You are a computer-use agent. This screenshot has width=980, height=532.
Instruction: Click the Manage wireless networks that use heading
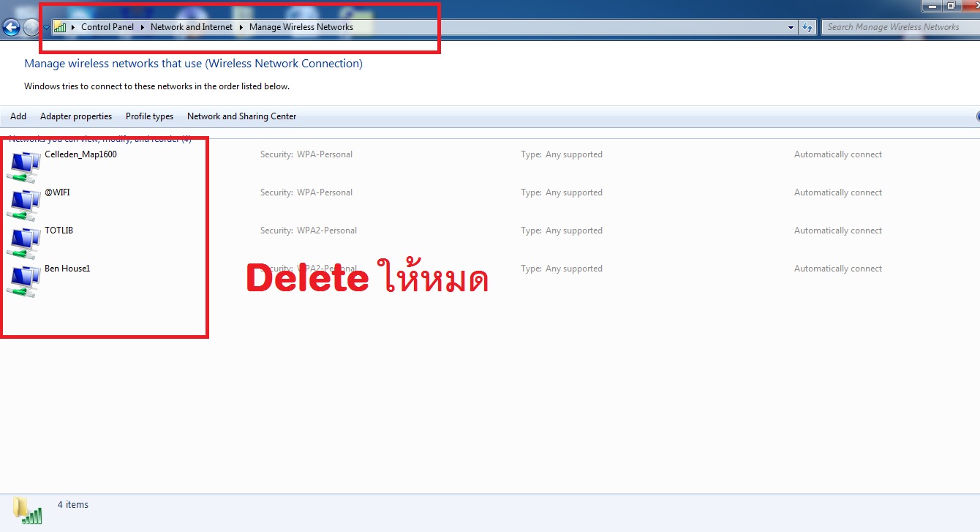[x=193, y=64]
